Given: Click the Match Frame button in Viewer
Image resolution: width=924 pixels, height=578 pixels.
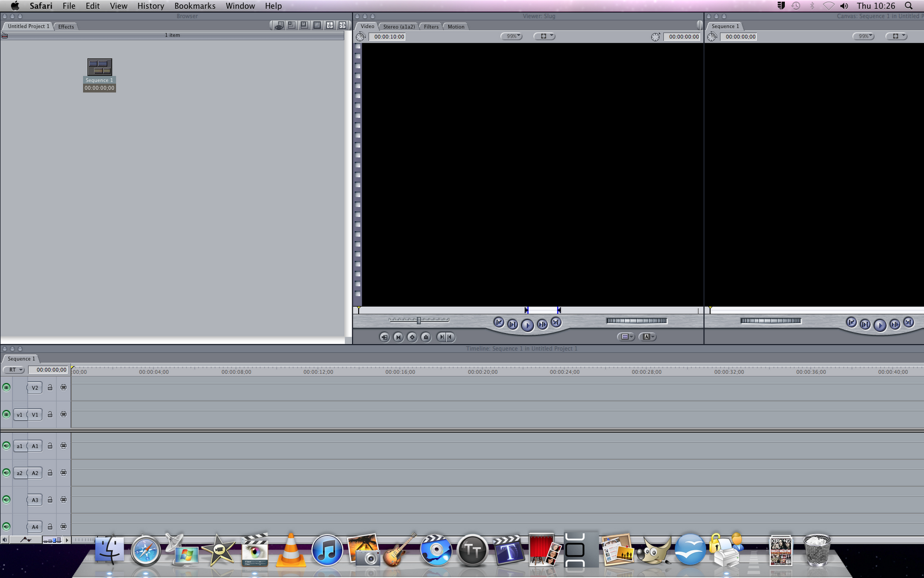Looking at the screenshot, I should 385,337.
